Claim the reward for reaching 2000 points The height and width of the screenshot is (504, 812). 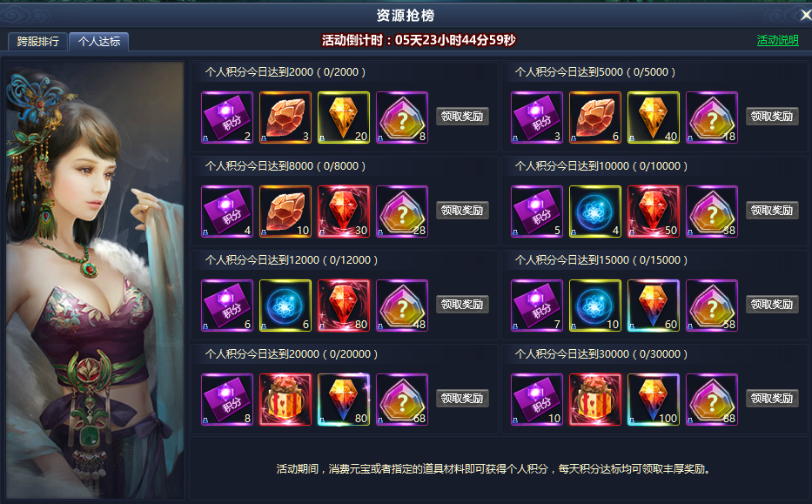462,116
